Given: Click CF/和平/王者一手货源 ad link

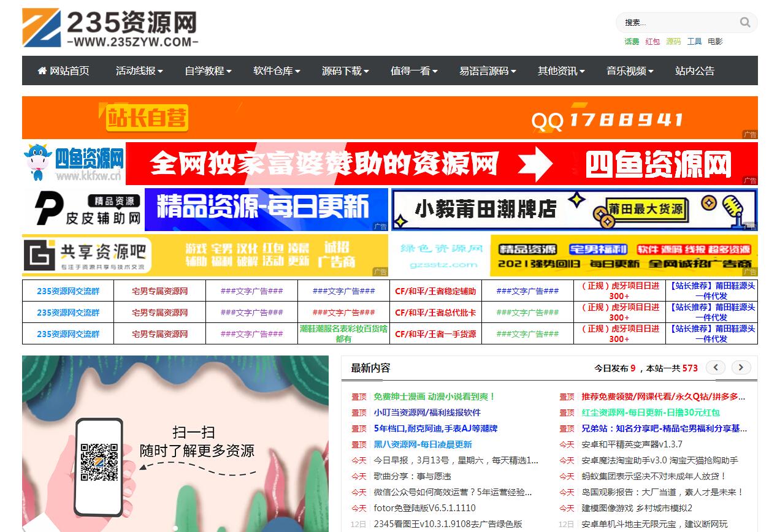Looking at the screenshot, I should [435, 334].
